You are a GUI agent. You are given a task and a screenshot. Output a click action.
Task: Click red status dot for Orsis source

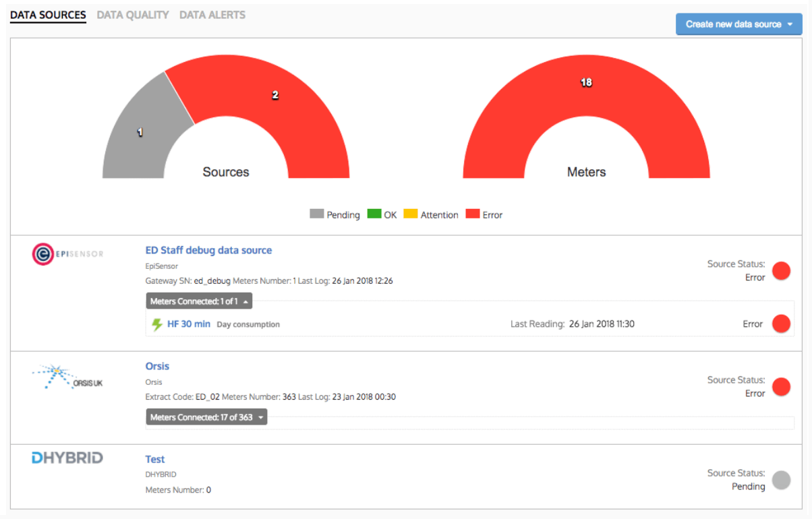[x=781, y=387]
